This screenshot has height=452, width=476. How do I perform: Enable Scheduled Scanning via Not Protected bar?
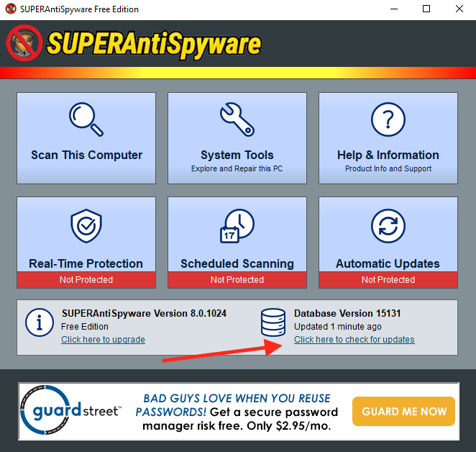coord(237,280)
